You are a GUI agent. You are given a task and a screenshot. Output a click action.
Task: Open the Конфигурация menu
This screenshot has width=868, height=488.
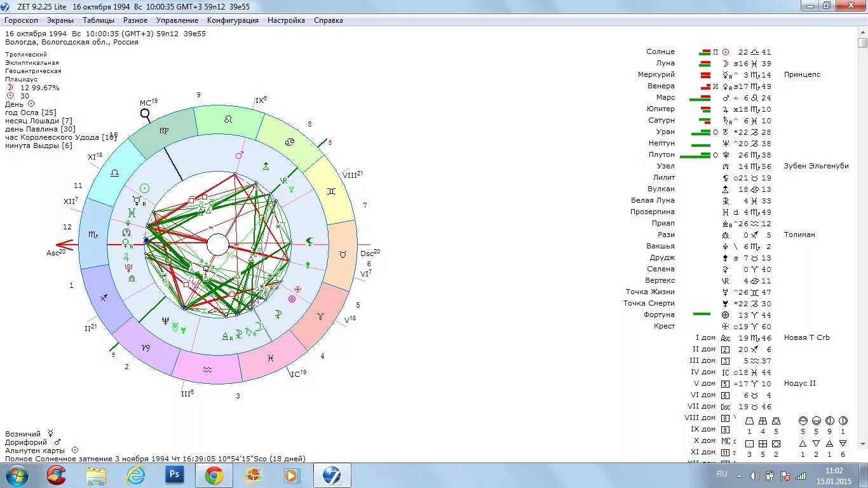(x=233, y=20)
